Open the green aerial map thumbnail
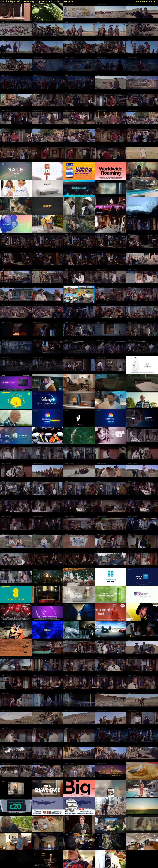Image resolution: width=158 pixels, height=868 pixels. pos(79,436)
